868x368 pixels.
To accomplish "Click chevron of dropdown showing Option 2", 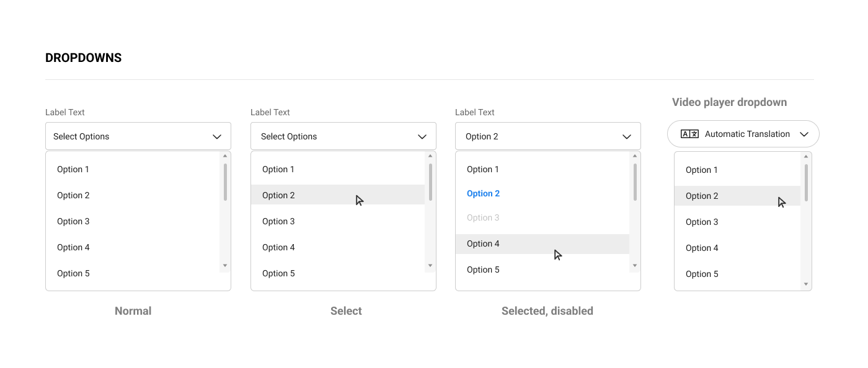I will pyautogui.click(x=627, y=136).
